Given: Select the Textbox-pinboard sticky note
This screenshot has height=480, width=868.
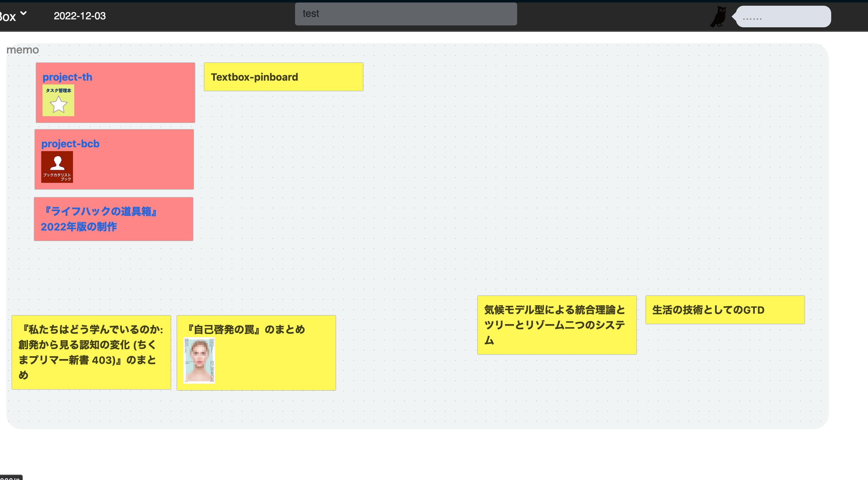Looking at the screenshot, I should pyautogui.click(x=283, y=77).
